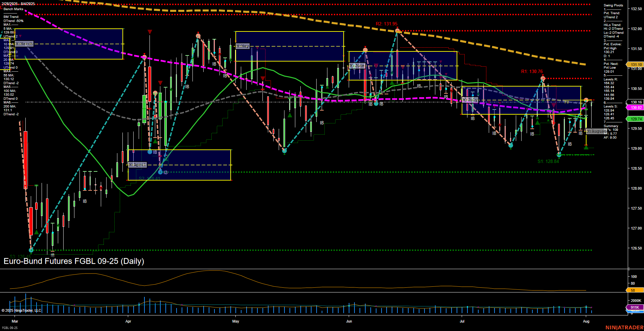Select the magenta 130.02 price marker
The image size is (644, 331).
[x=635, y=108]
